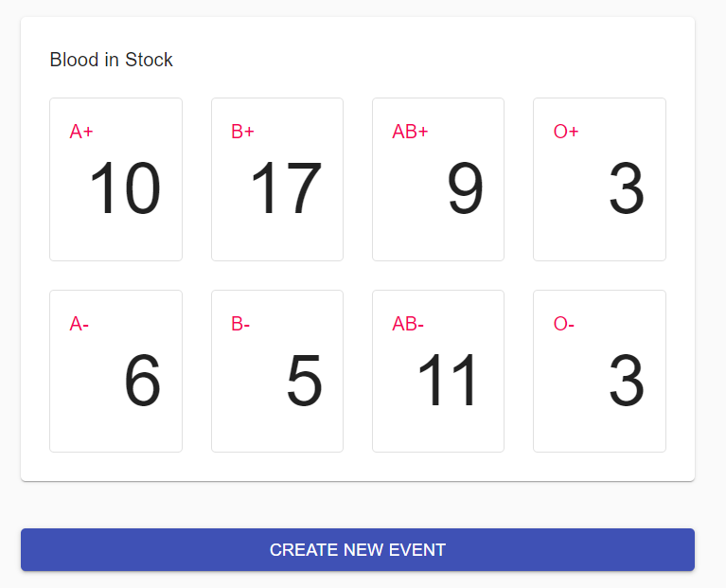
Task: Select the AB+ blood type card
Action: (437, 179)
